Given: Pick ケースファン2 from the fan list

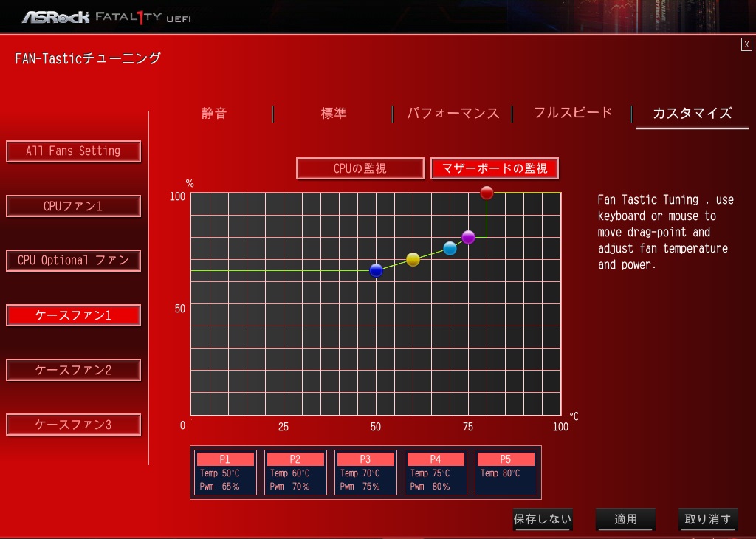Looking at the screenshot, I should click(73, 370).
